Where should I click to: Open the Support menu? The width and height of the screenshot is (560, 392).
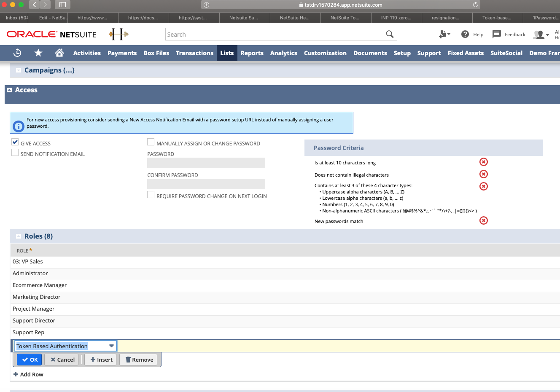[429, 53]
